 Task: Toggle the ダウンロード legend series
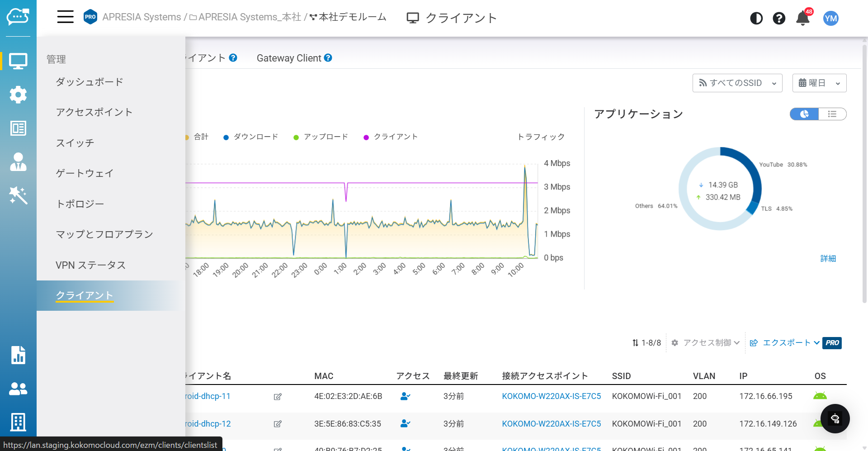tap(251, 137)
